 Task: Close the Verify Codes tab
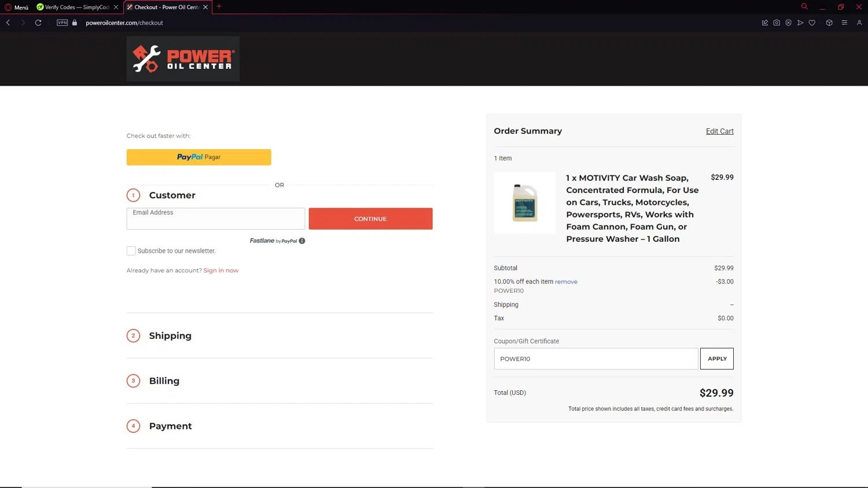[116, 7]
